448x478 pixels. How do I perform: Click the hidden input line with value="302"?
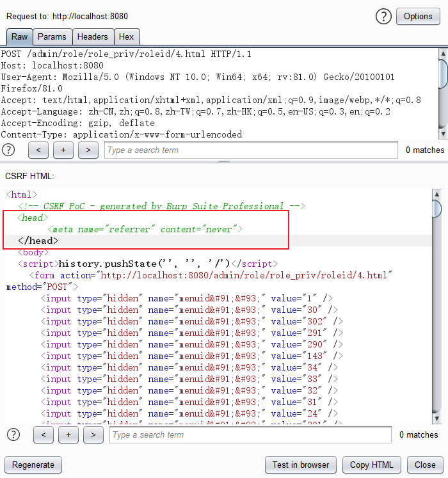[192, 321]
